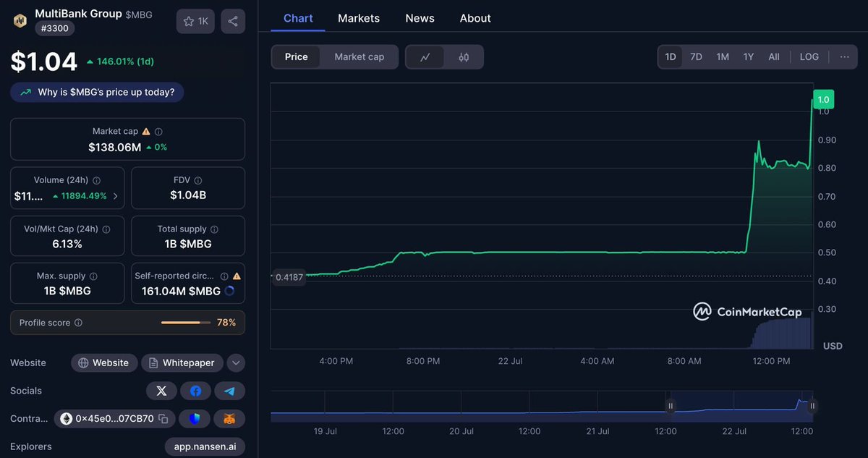Viewport: 868px width, 458px height.
Task: Click the 6.13% Vol/Mkt Cap value
Action: click(x=67, y=244)
